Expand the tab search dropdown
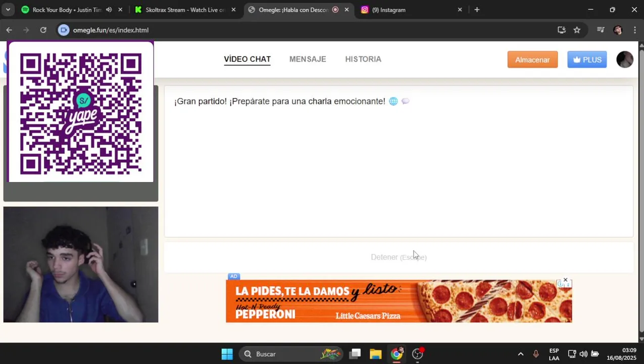 (x=8, y=10)
